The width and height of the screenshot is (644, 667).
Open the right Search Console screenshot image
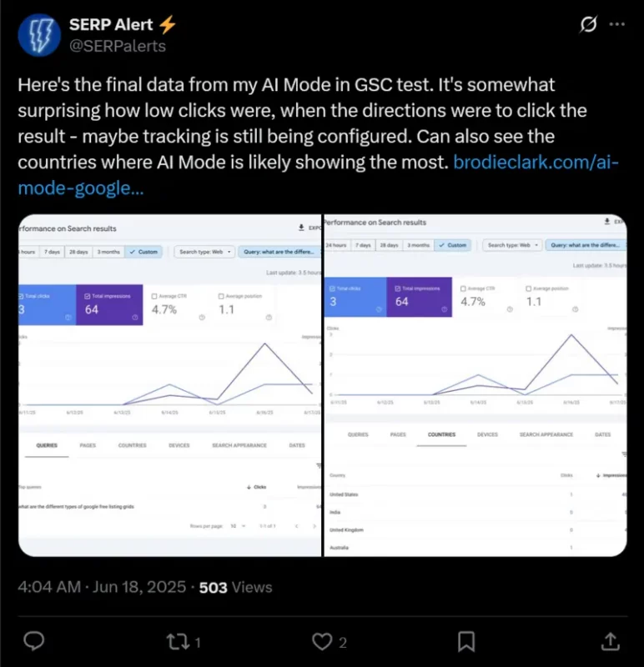[x=475, y=385]
